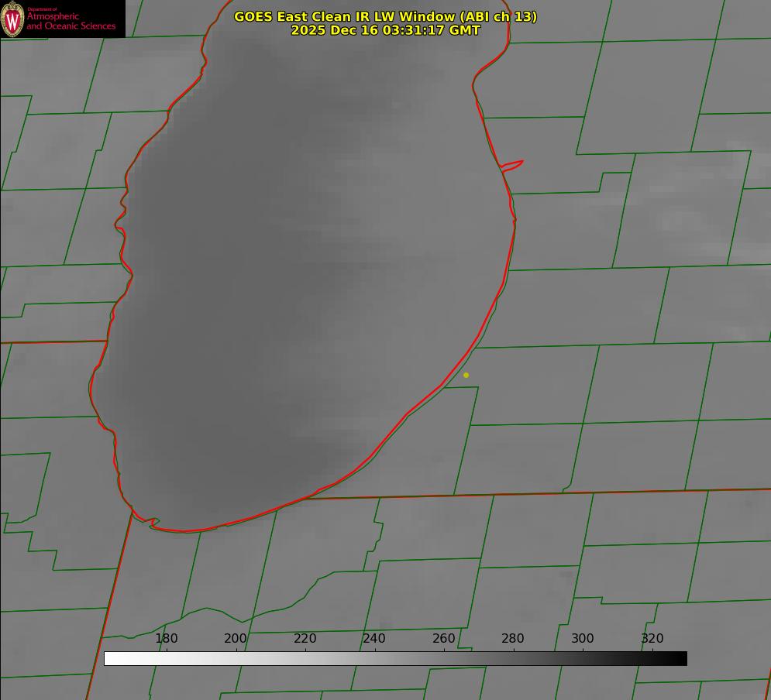Click the '2025 Dec 16 03:31:17 GMT' timestamp
This screenshot has height=700, width=771.
[x=386, y=30]
